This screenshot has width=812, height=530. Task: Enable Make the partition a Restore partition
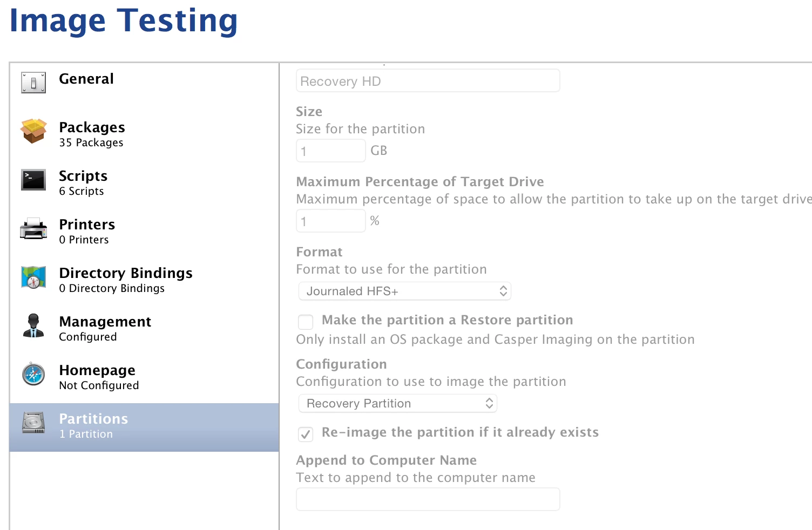coord(306,322)
